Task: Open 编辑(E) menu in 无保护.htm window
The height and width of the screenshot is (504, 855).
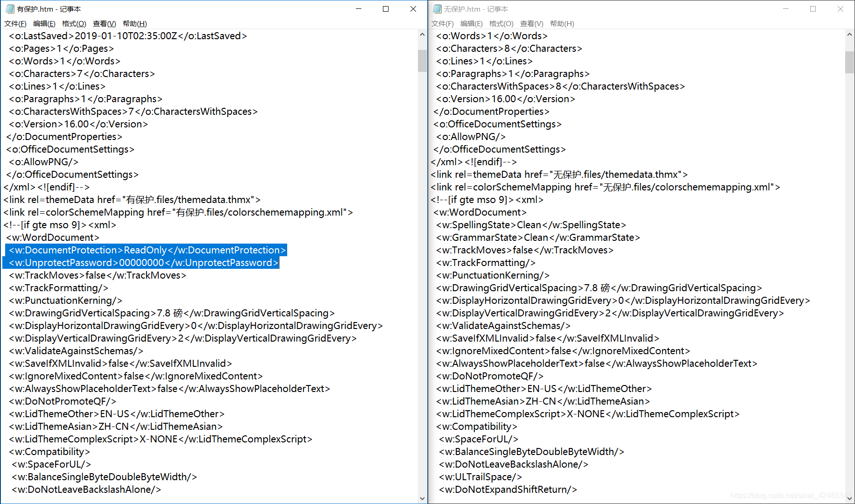Action: (x=472, y=23)
